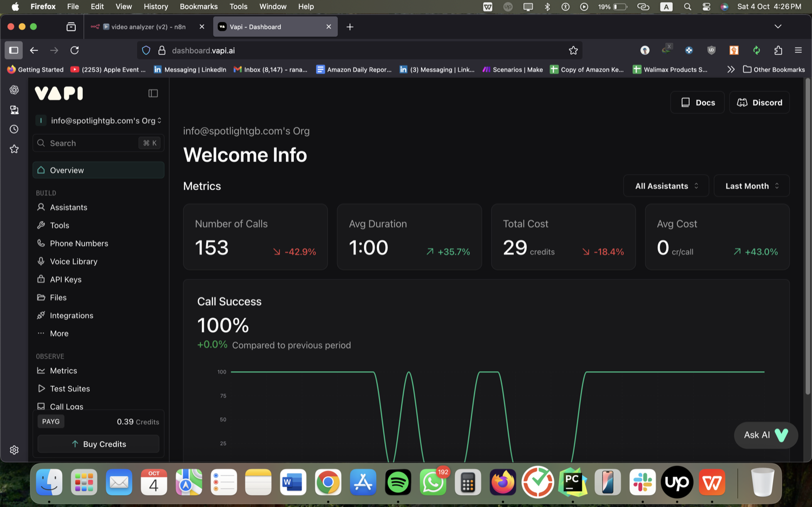Click the Avg Duration value 1:00
812x507 pixels.
(369, 248)
